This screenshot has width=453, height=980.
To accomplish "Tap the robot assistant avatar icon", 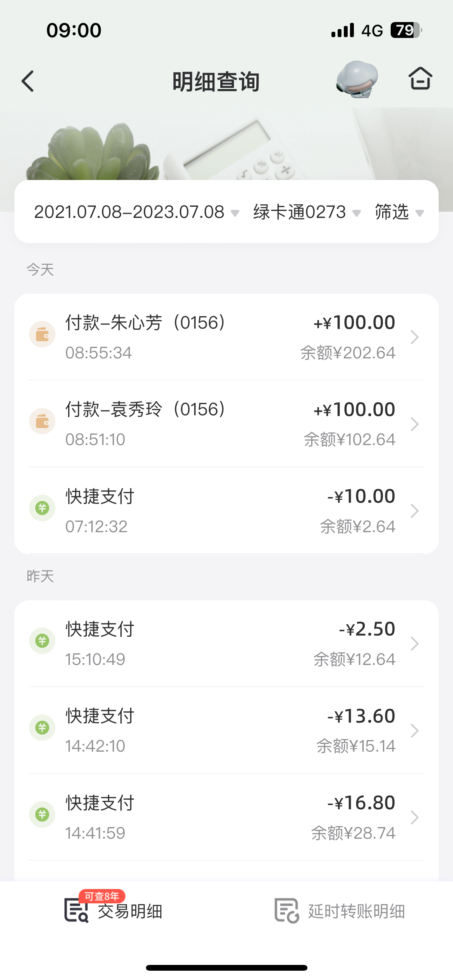I will click(357, 79).
